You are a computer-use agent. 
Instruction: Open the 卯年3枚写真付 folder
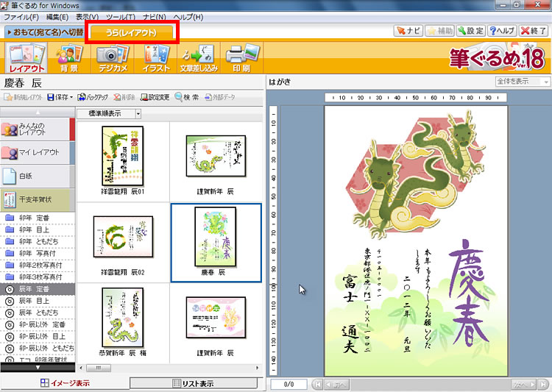(x=38, y=277)
